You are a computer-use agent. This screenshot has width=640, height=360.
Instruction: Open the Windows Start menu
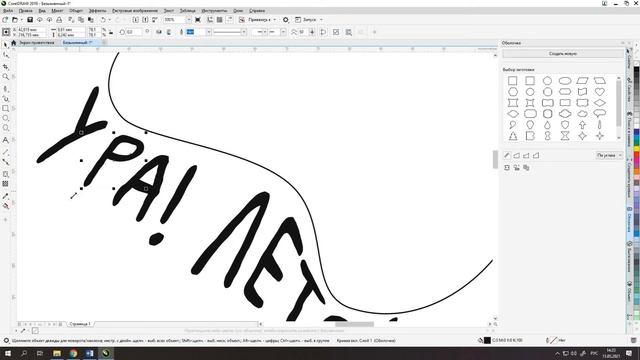pyautogui.click(x=8, y=353)
